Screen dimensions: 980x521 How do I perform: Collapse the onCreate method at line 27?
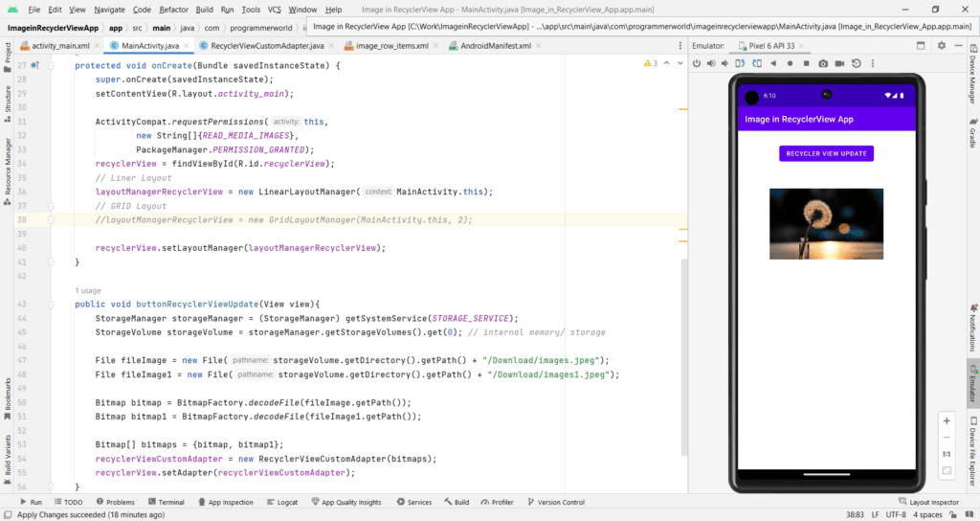pos(52,65)
